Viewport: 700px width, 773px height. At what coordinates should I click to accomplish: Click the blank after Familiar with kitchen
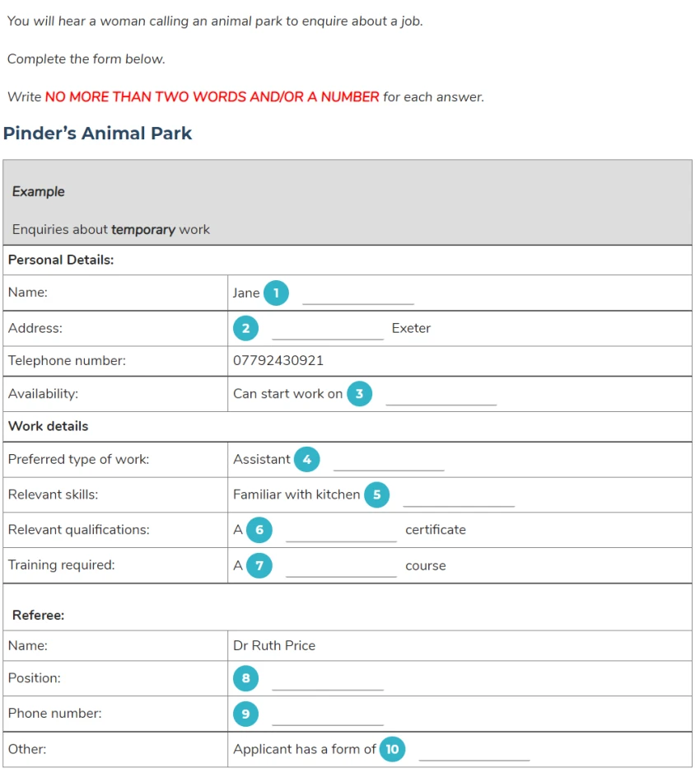click(459, 499)
